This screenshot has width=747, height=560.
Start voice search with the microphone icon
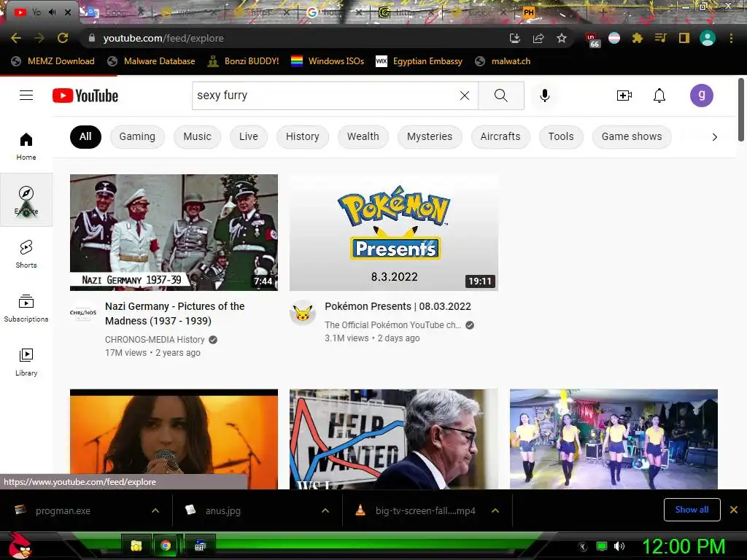(x=544, y=96)
